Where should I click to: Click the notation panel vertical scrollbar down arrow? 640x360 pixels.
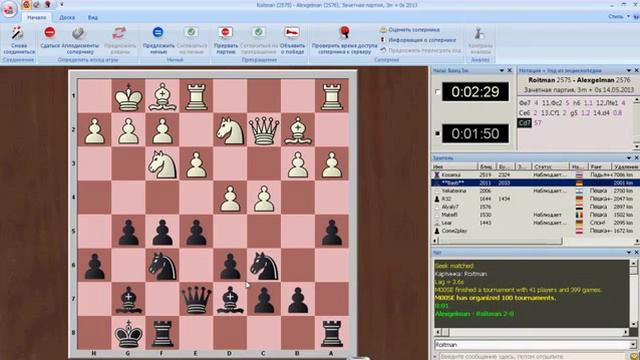[x=637, y=147]
